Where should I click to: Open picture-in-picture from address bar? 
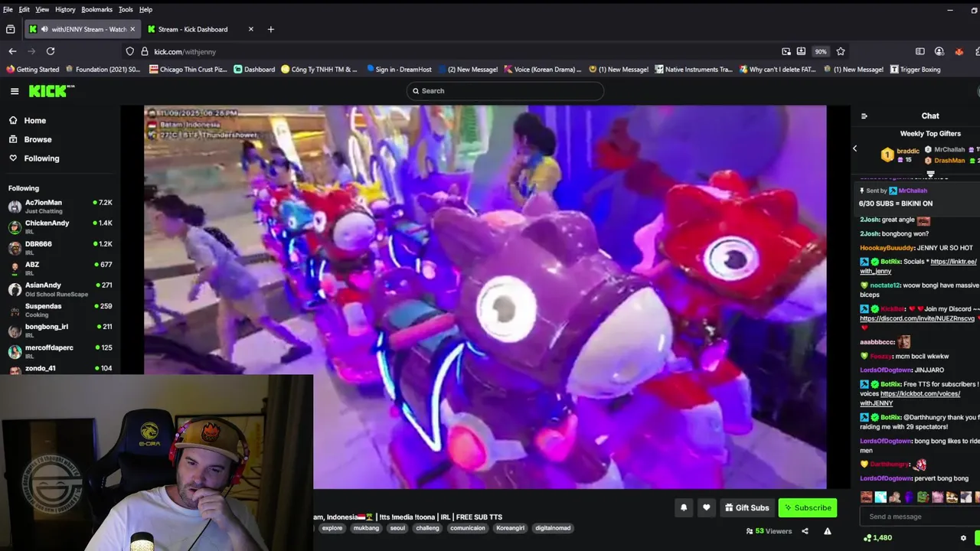coord(786,51)
